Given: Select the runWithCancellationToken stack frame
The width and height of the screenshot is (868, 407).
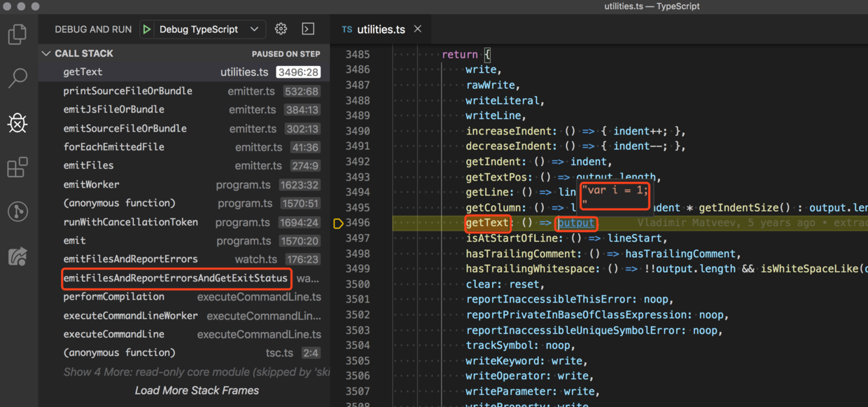Looking at the screenshot, I should [x=184, y=221].
